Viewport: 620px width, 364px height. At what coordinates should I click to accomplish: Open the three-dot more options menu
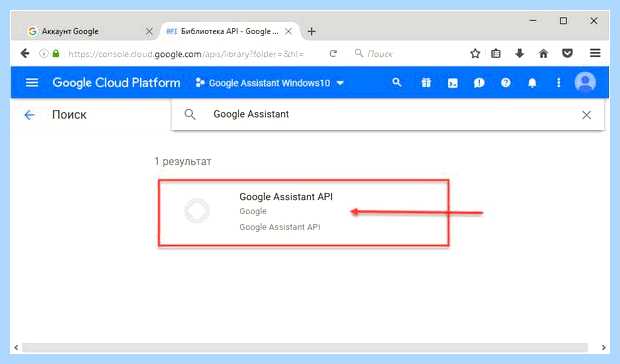pos(558,83)
